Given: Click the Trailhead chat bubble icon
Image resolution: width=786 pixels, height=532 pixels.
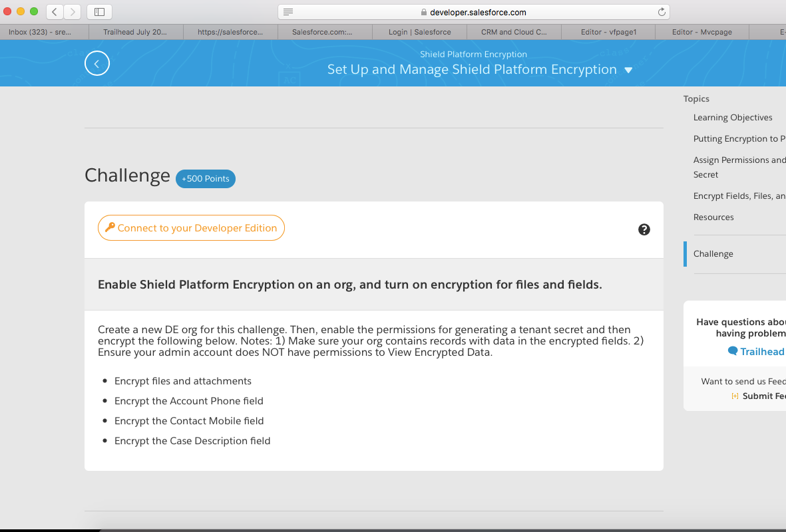Looking at the screenshot, I should coord(732,351).
